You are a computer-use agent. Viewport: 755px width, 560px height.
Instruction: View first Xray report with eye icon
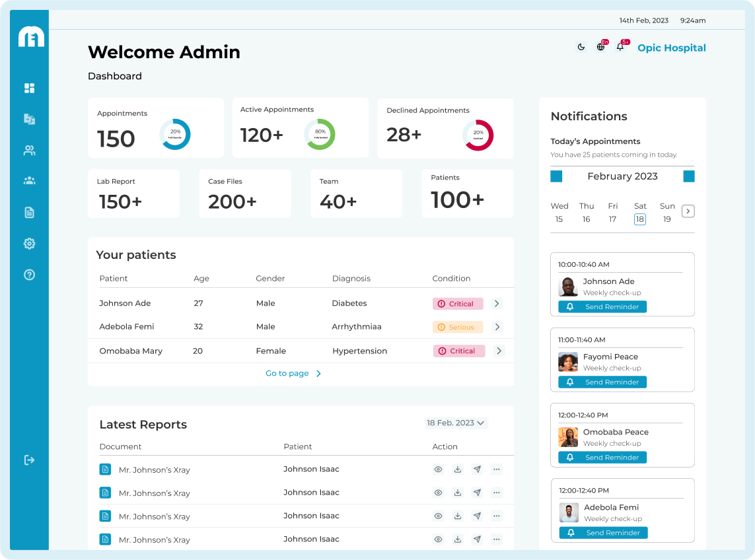click(438, 470)
